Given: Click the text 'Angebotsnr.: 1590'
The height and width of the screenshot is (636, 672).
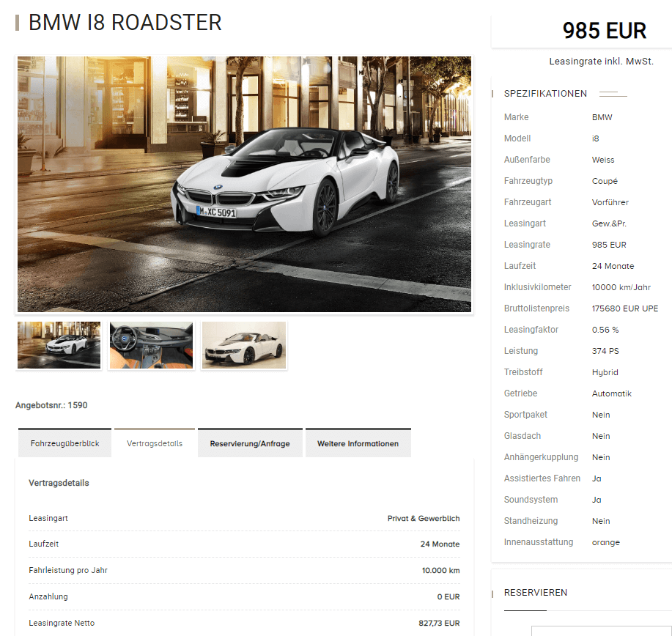Looking at the screenshot, I should coord(51,405).
